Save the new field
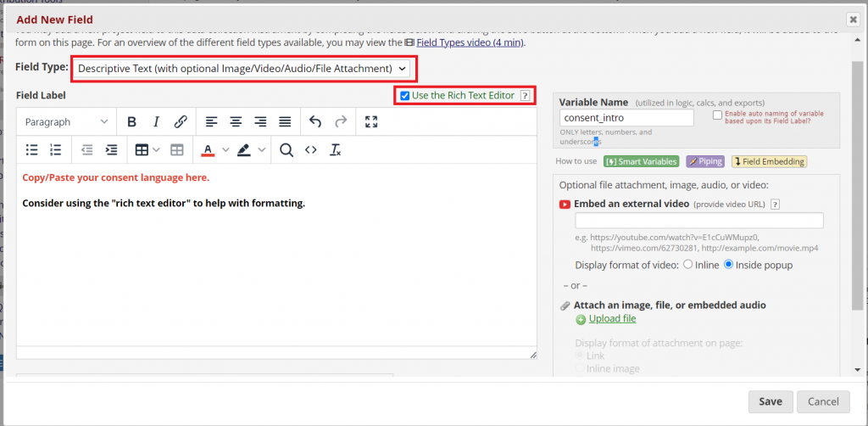This screenshot has height=426, width=868. pyautogui.click(x=771, y=401)
